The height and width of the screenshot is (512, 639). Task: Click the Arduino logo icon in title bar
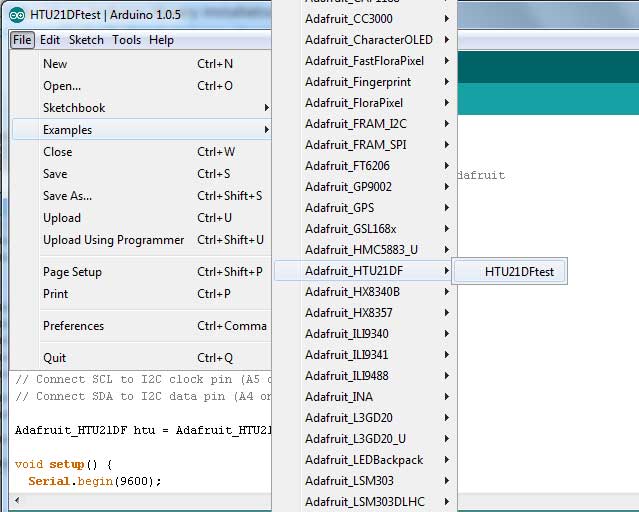click(x=17, y=16)
